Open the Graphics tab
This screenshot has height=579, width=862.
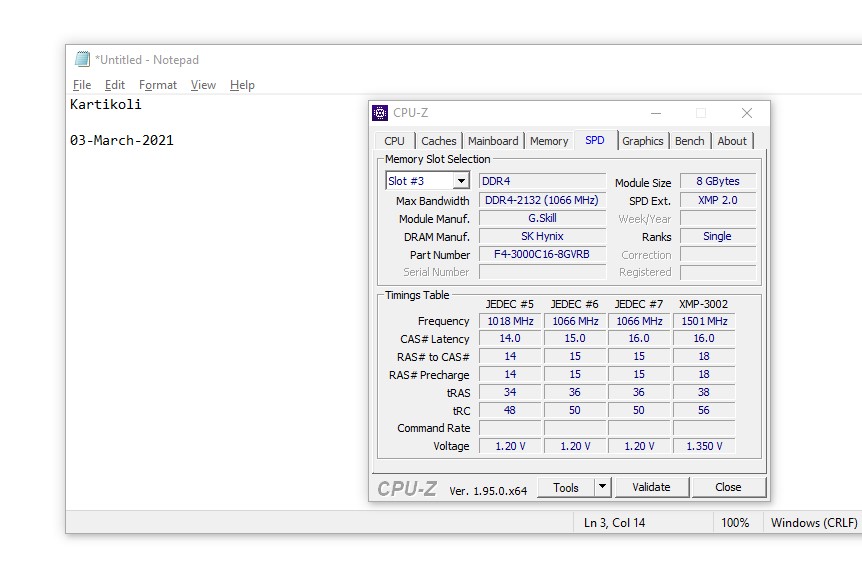pos(642,141)
